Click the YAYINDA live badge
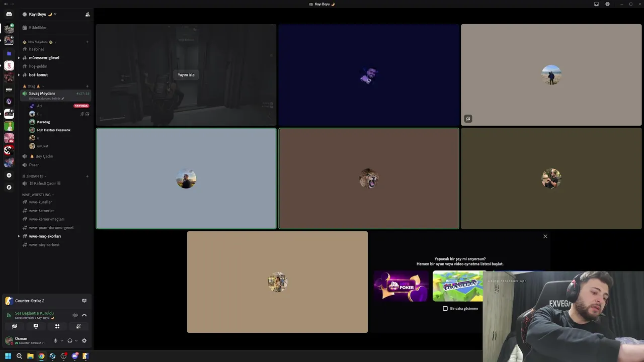This screenshot has width=644, height=362. pos(81,106)
